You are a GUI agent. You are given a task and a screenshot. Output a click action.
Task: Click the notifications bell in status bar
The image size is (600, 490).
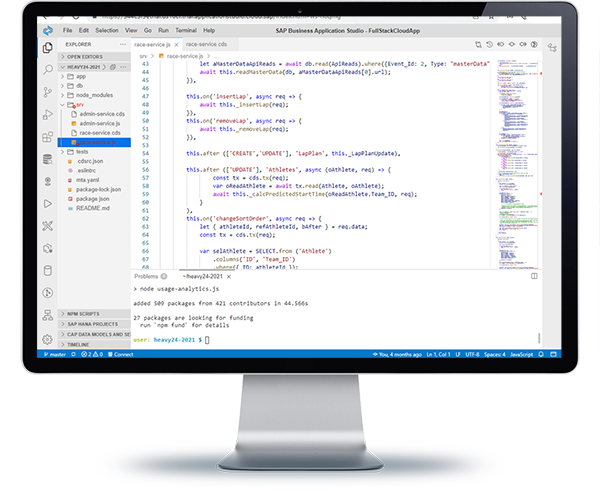click(541, 355)
